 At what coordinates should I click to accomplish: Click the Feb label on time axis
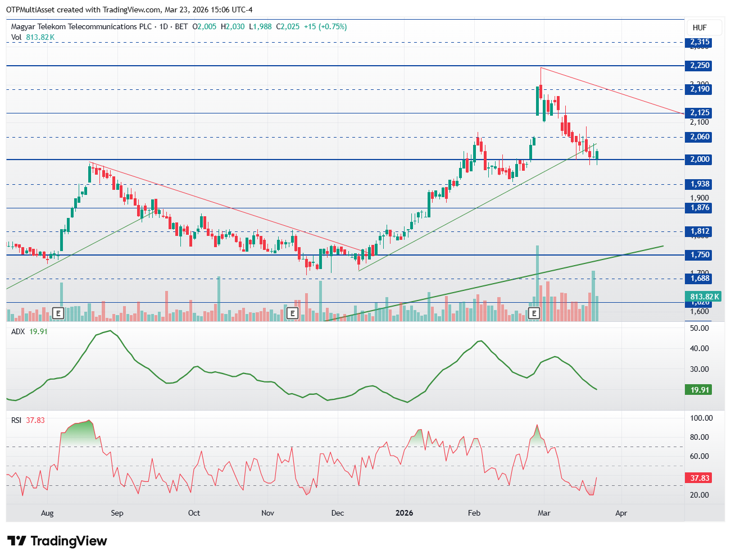click(x=474, y=513)
